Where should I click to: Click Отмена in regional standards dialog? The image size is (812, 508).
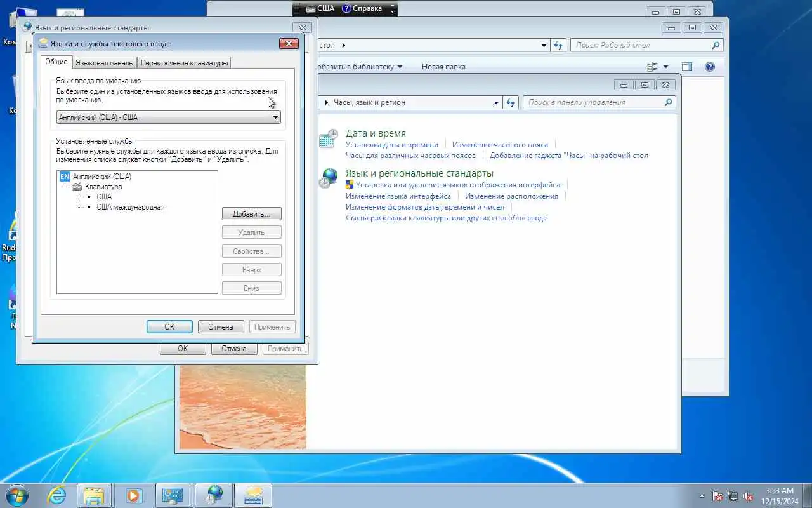234,349
